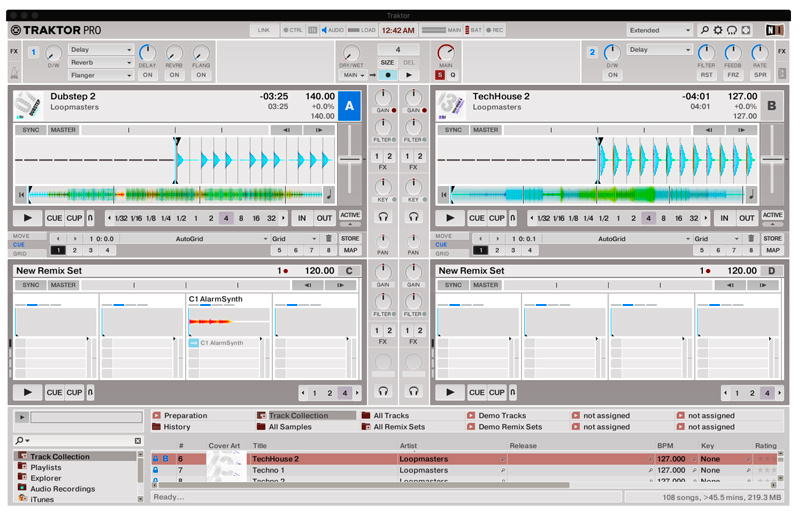Toggle snap S button in master panel
This screenshot has width=800, height=514.
440,75
